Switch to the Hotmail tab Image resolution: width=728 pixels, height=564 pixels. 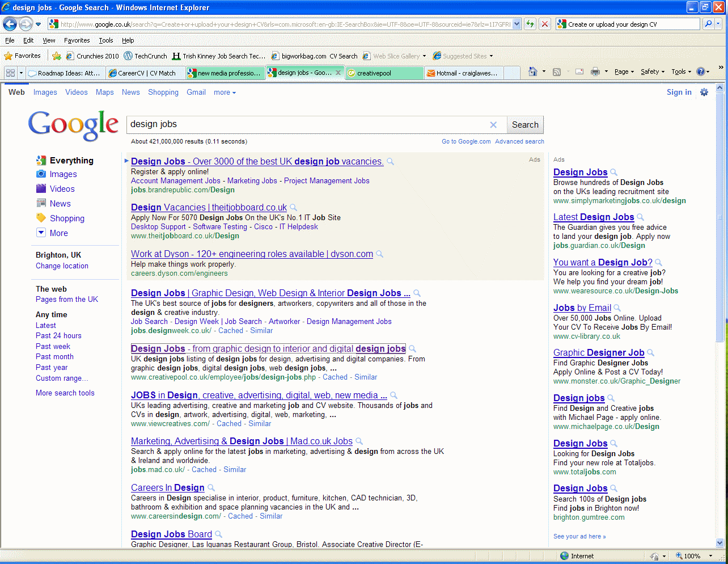click(x=463, y=73)
